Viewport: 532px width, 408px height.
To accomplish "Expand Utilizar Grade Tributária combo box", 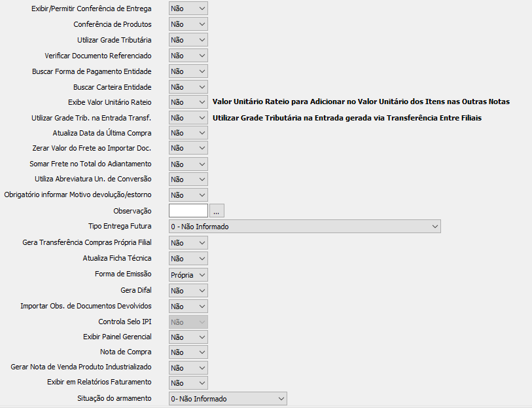I will (x=188, y=40).
